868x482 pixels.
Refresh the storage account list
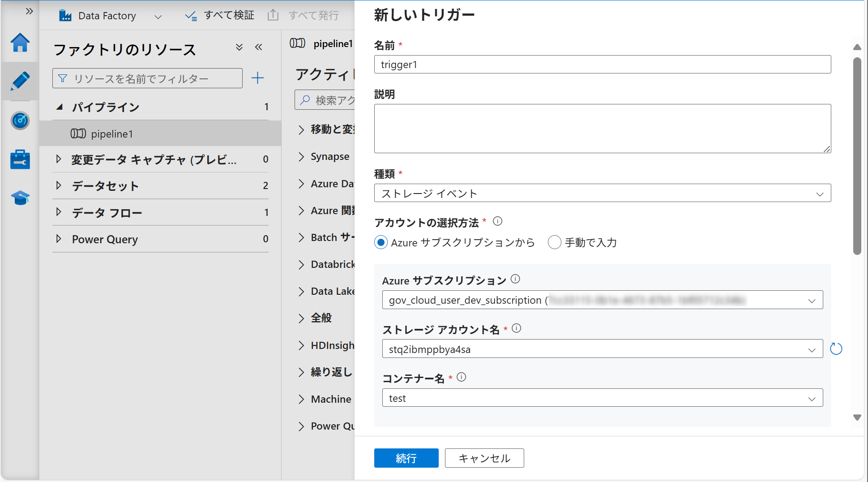(x=836, y=349)
